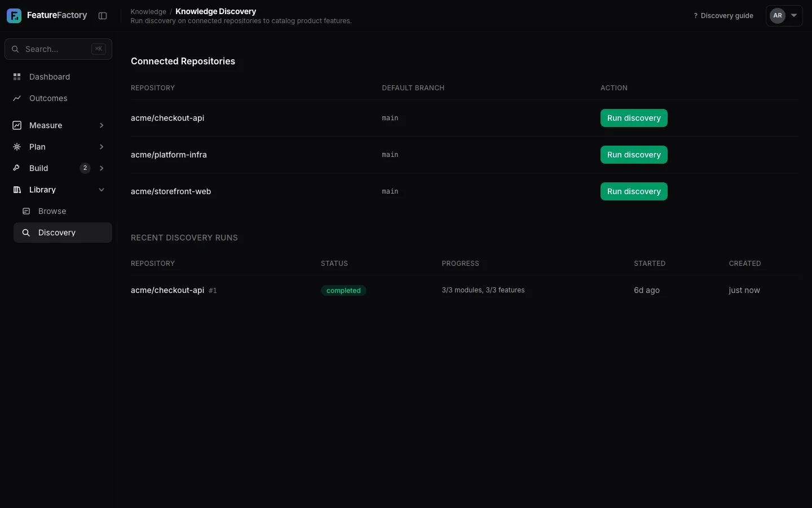Click the Status column header

[334, 264]
